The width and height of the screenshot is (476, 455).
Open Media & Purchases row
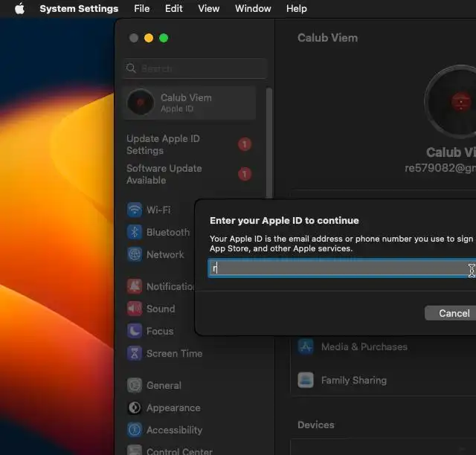coord(384,346)
